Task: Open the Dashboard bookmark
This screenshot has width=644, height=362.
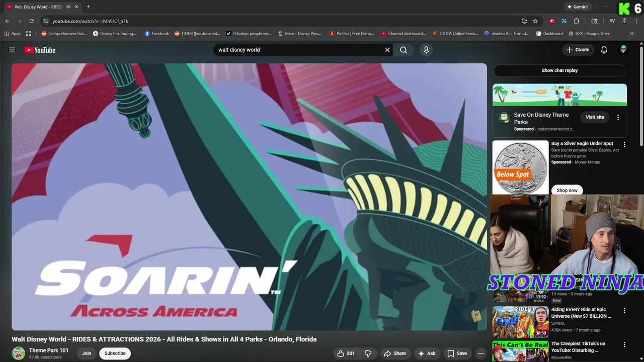Action: (549, 34)
